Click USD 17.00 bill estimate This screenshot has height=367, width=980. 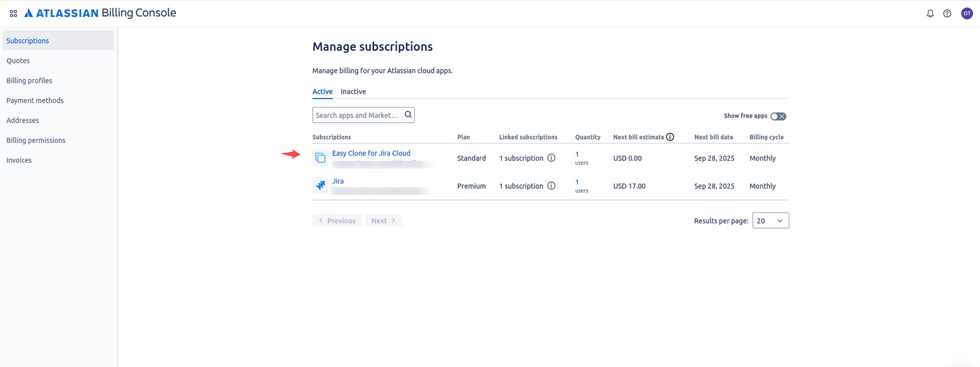[629, 186]
